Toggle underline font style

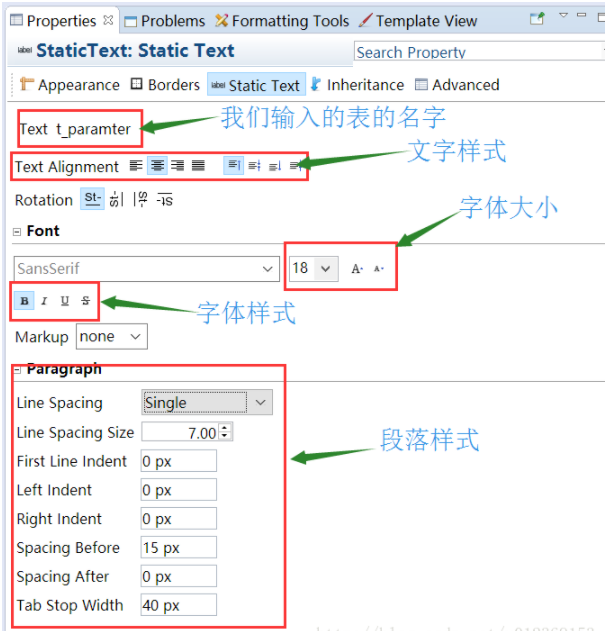tap(65, 301)
